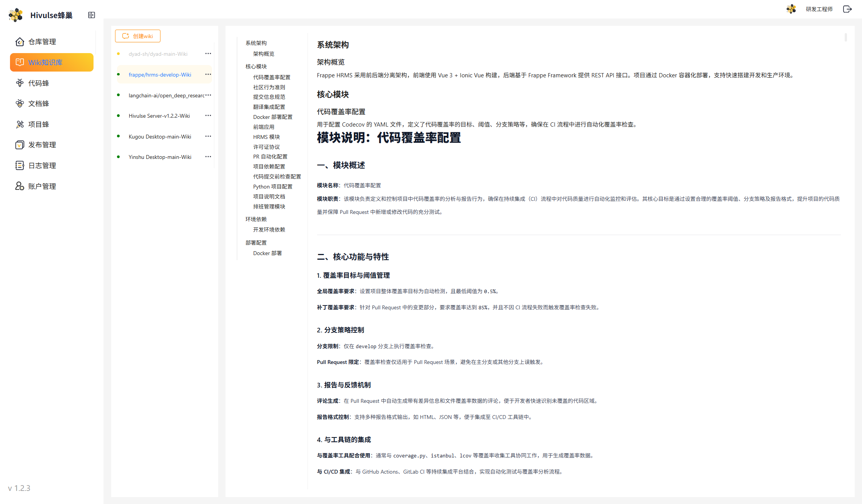
Task: Click the 日志管理 log icon
Action: (20, 165)
